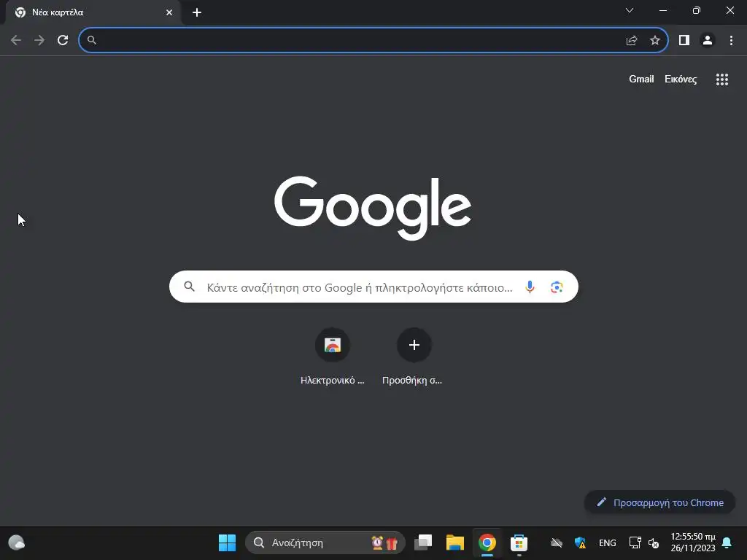This screenshot has height=560, width=747.
Task: Open the Gmail link
Action: (x=641, y=79)
